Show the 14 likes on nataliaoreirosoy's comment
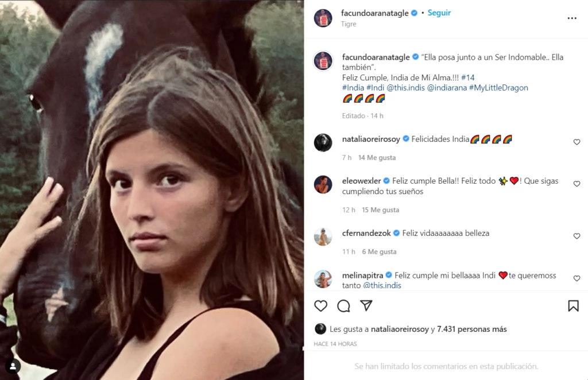The width and height of the screenshot is (588, 380). (377, 158)
